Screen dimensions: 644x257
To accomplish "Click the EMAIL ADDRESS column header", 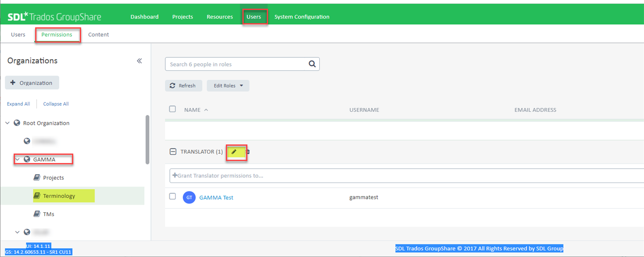I will pos(535,110).
